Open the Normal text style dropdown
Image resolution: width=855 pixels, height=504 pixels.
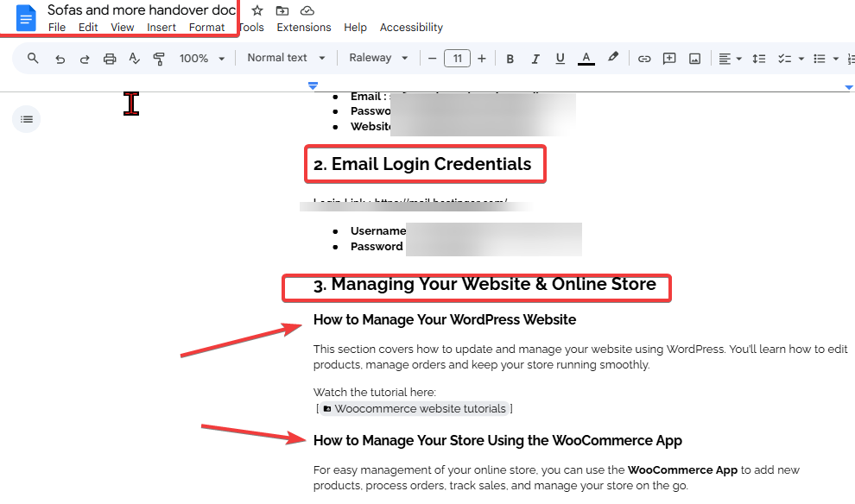(286, 58)
